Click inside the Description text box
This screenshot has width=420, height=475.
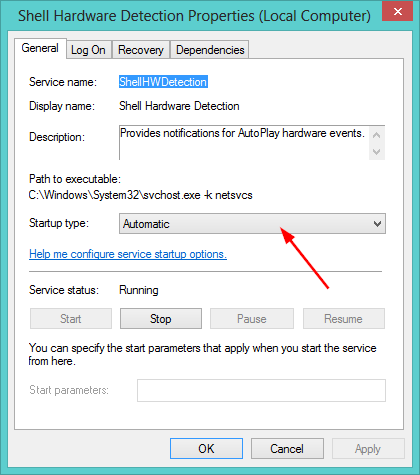coord(244,143)
